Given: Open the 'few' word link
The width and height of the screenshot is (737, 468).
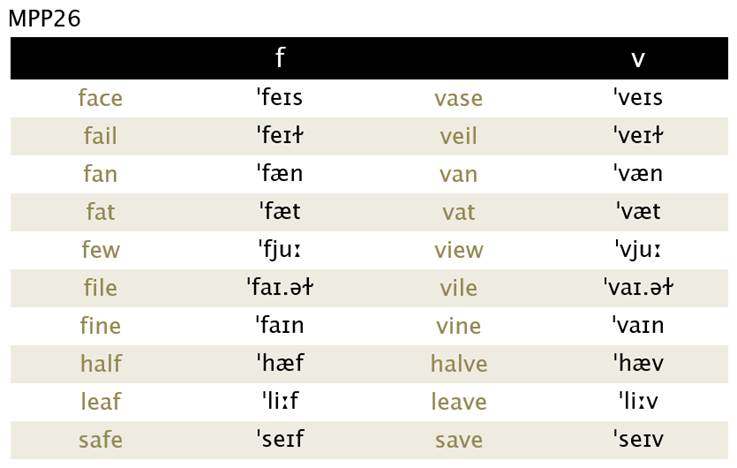Looking at the screenshot, I should 100,250.
